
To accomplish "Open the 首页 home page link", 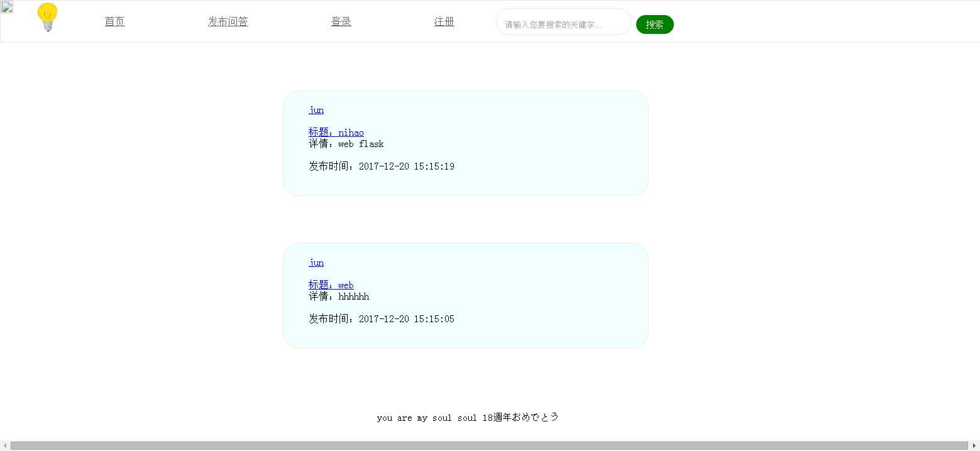I will [x=114, y=21].
